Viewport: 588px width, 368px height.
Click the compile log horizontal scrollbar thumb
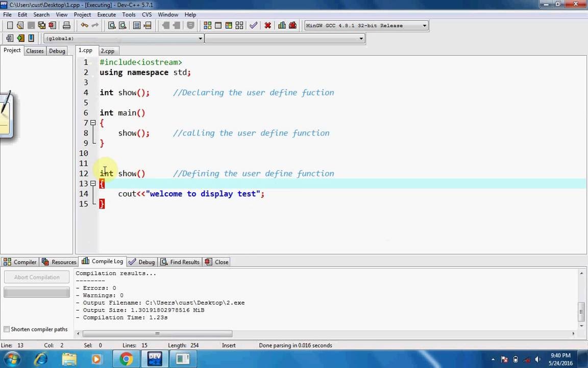click(158, 333)
